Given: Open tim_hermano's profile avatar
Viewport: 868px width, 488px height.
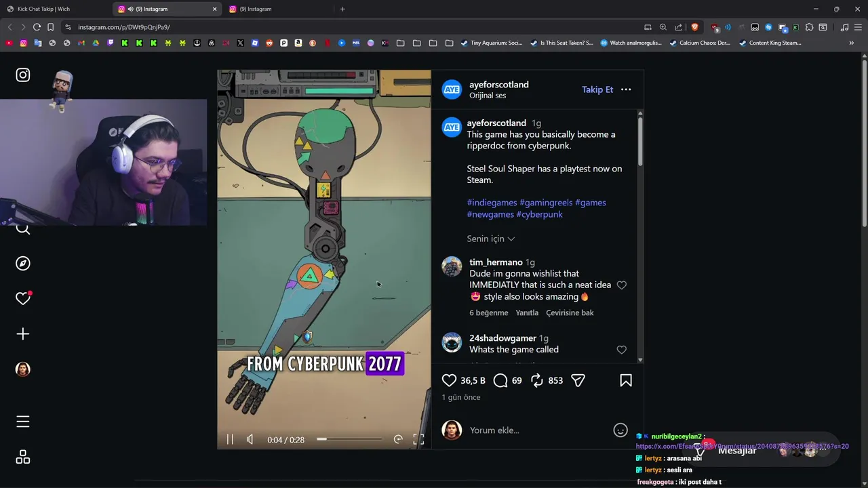Looking at the screenshot, I should tap(452, 266).
